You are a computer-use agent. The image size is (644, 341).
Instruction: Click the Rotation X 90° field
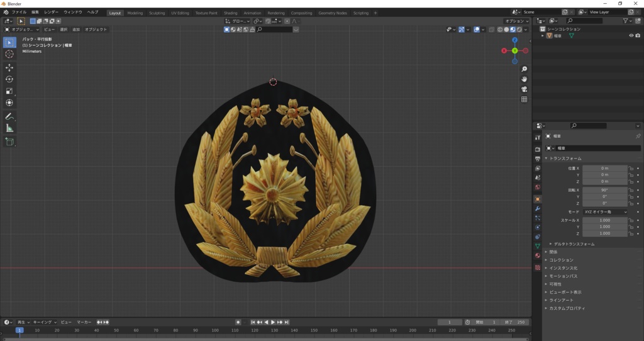(605, 190)
